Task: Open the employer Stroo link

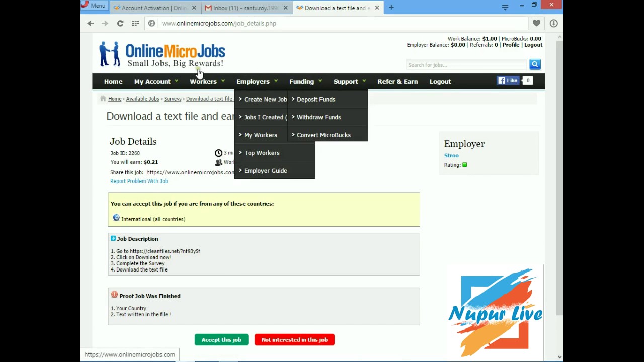Action: click(451, 155)
